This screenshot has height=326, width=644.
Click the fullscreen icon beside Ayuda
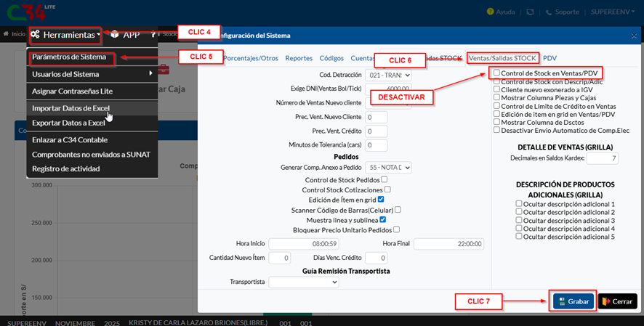point(531,13)
